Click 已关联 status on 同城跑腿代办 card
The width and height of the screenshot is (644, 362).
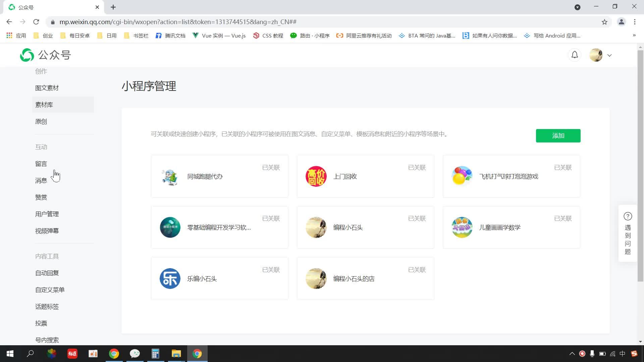271,167
